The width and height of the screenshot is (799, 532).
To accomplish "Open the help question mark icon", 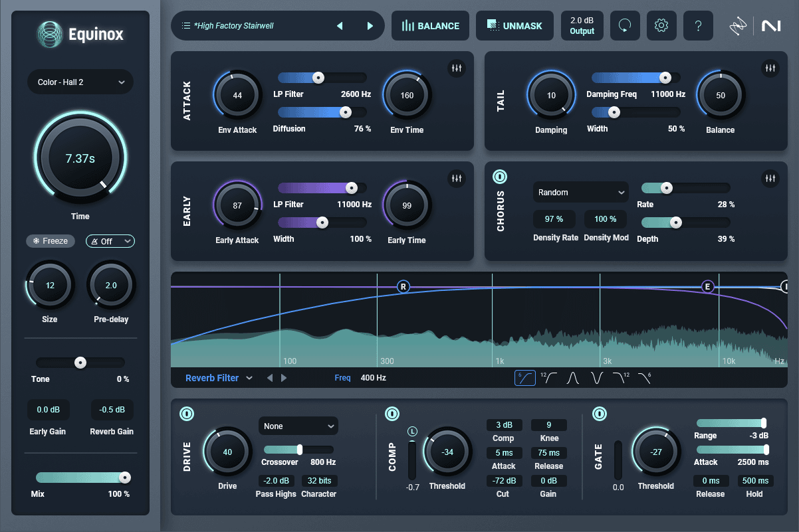I will (698, 26).
